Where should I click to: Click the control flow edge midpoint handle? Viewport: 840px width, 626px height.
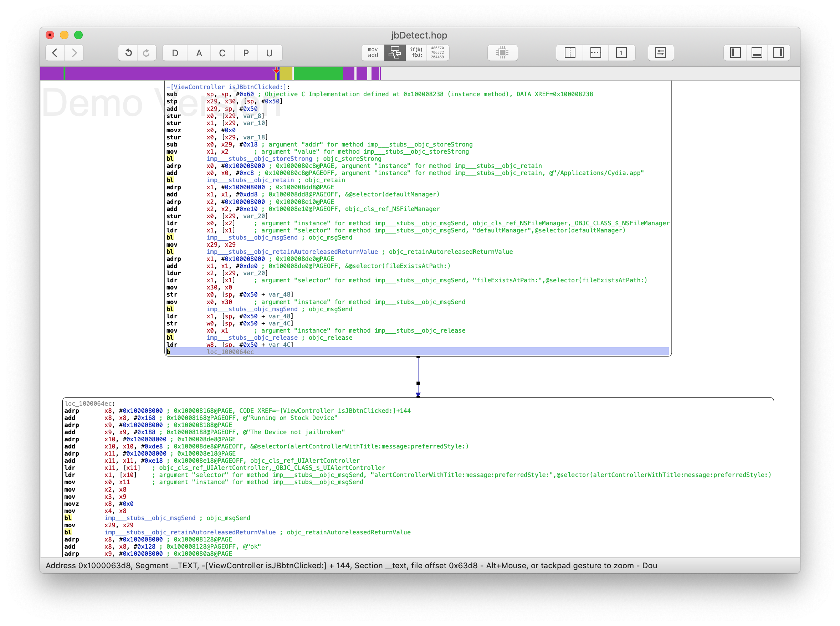pos(418,383)
